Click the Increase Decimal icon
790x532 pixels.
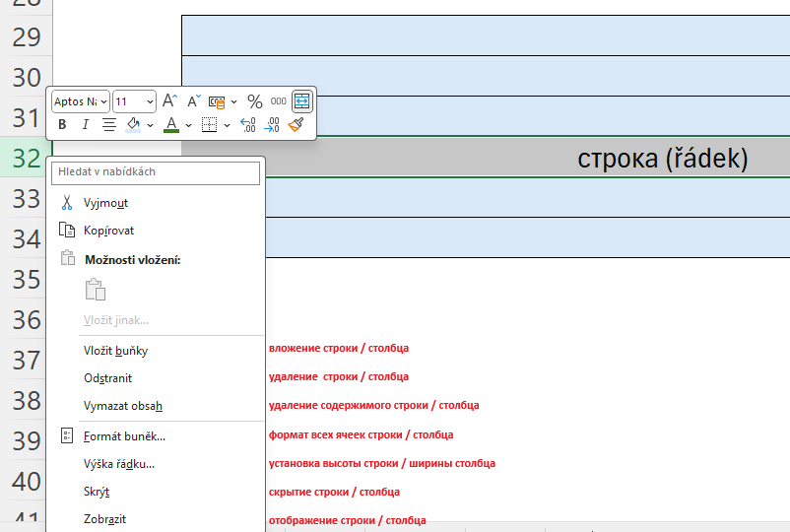click(247, 125)
